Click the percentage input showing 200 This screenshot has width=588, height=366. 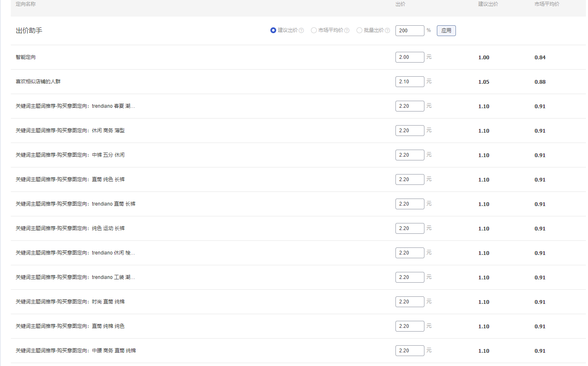click(410, 31)
